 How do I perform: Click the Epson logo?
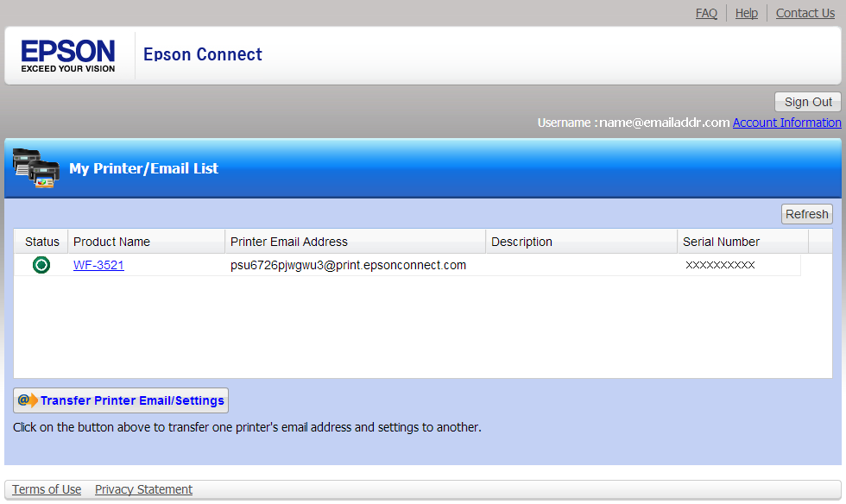[x=68, y=55]
